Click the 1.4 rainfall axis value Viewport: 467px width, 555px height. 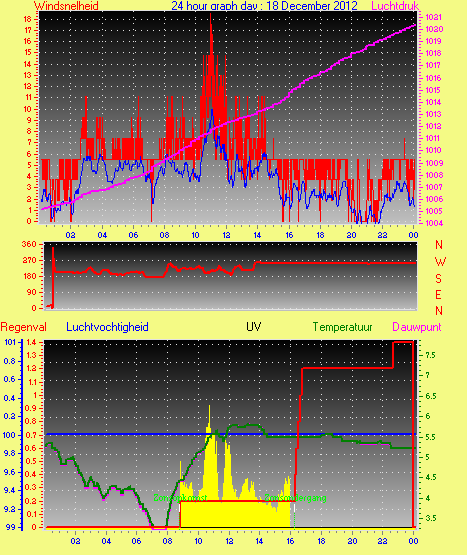32,342
